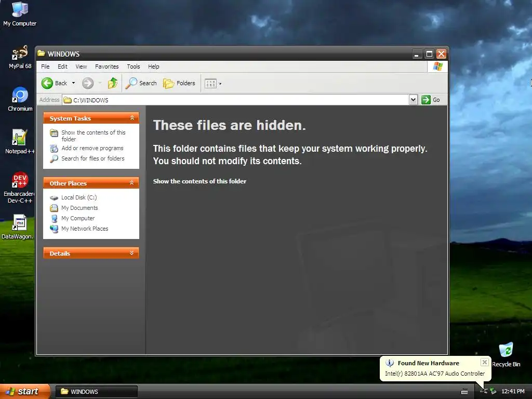Image resolution: width=532 pixels, height=399 pixels.
Task: Click Found New Hardware balloon info icon
Action: [390, 363]
